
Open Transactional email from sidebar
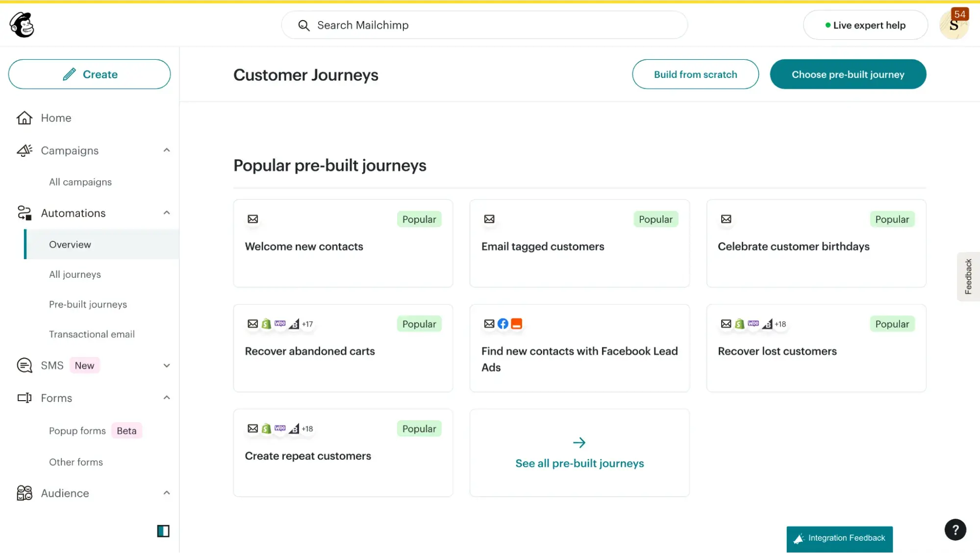pos(92,334)
